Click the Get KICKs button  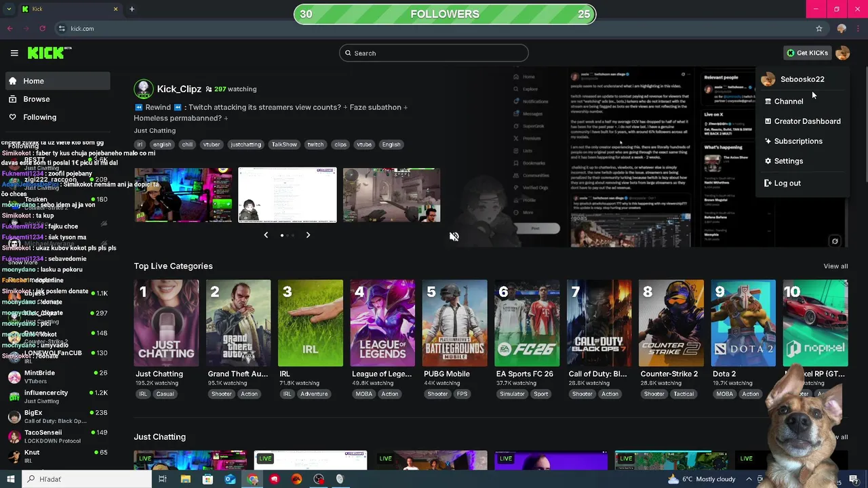pyautogui.click(x=807, y=53)
